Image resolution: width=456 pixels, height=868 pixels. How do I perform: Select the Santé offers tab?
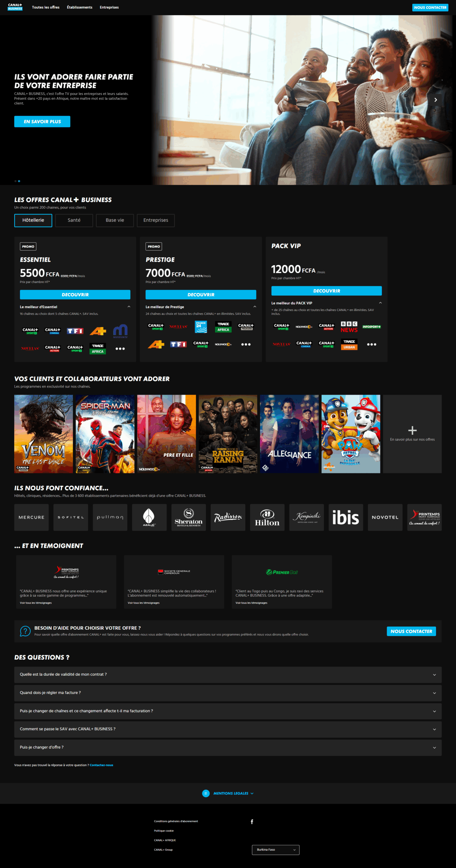[x=74, y=220]
